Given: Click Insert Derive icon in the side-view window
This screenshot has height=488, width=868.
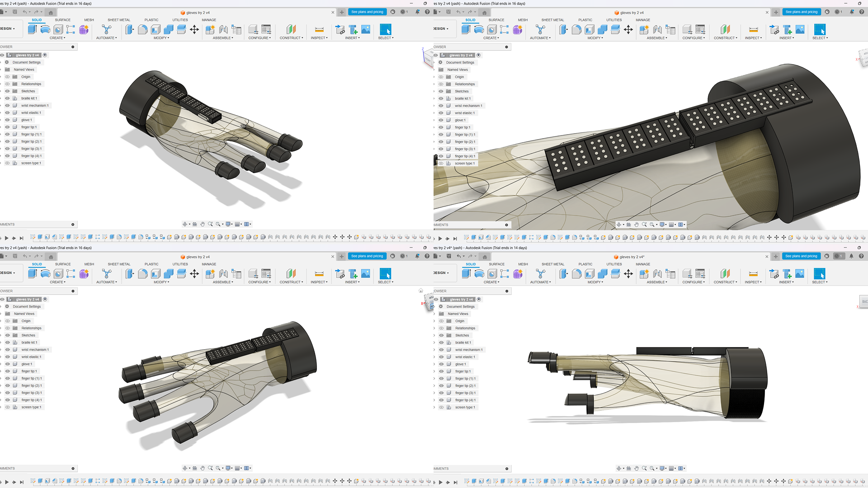Looking at the screenshot, I should click(774, 274).
